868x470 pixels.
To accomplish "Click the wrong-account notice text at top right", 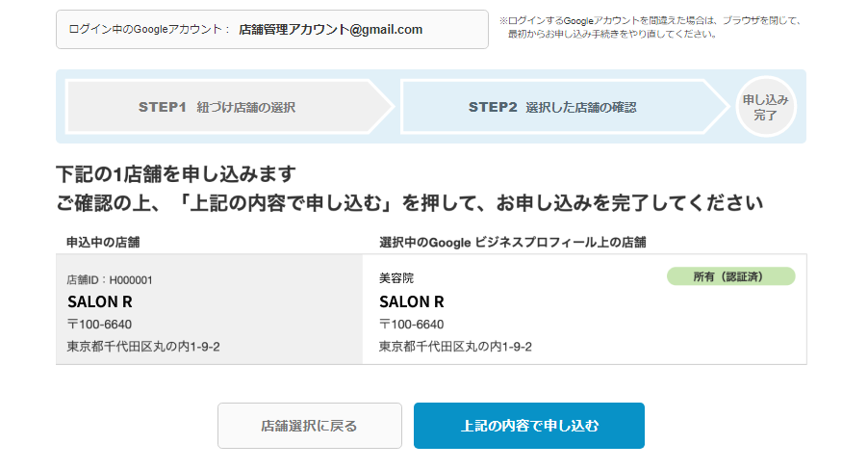I will pyautogui.click(x=653, y=26).
